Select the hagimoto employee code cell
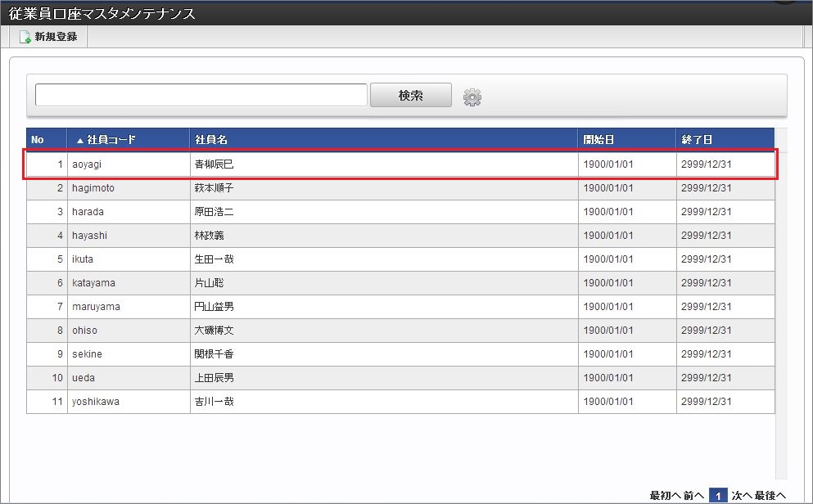813x504 pixels. pyautogui.click(x=129, y=188)
